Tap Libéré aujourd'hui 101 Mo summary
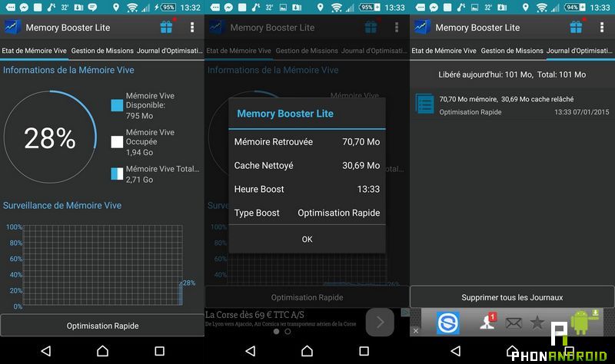The image size is (615, 364). click(x=512, y=74)
